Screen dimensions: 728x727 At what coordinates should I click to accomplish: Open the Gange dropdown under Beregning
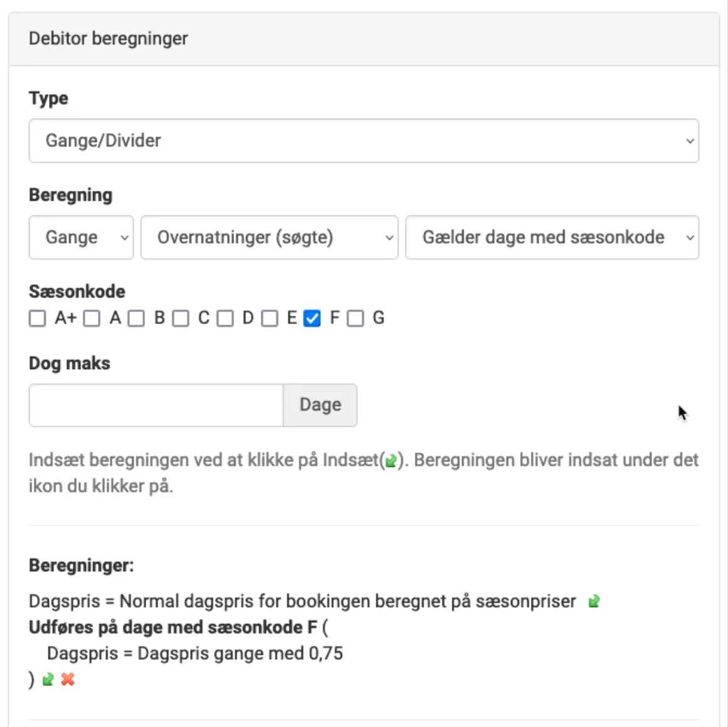[x=80, y=237]
